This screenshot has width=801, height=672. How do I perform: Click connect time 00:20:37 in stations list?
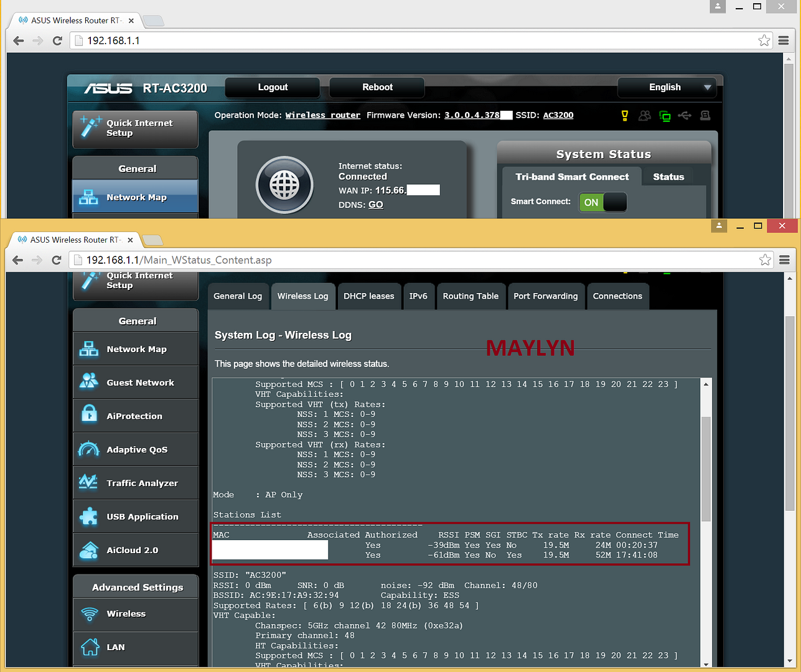point(637,545)
